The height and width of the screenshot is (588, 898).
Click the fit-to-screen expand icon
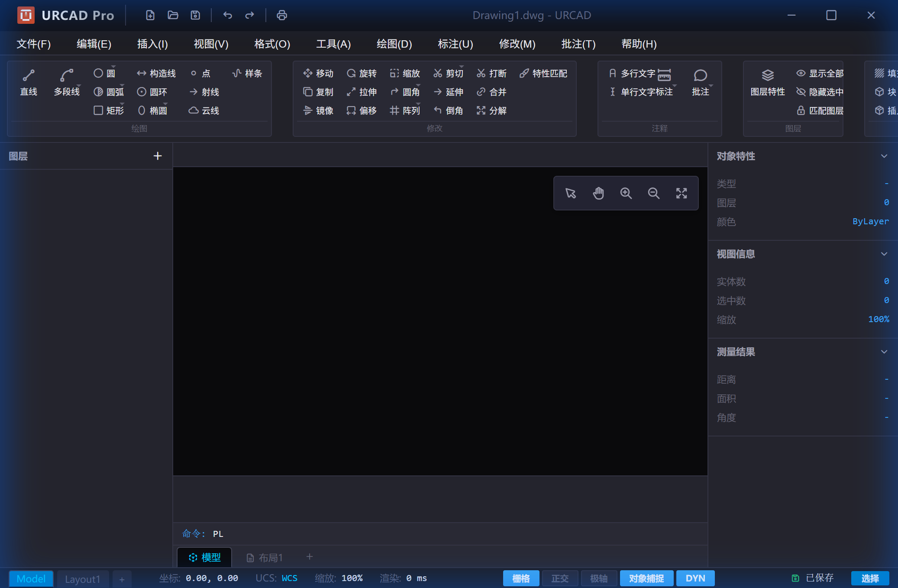(x=682, y=193)
